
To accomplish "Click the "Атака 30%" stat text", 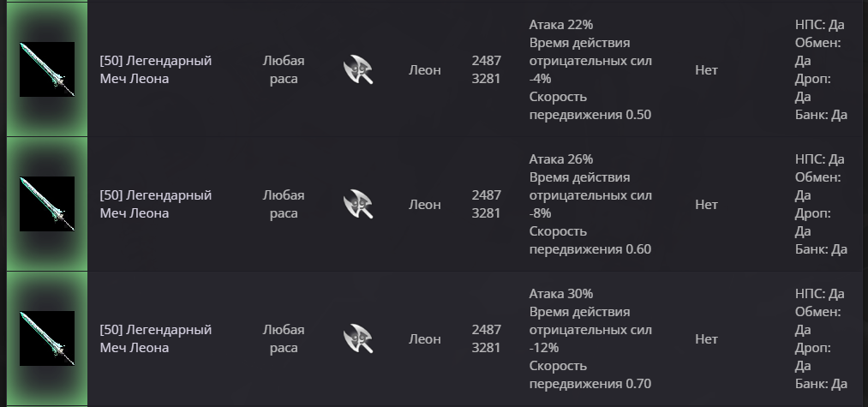I will [561, 294].
